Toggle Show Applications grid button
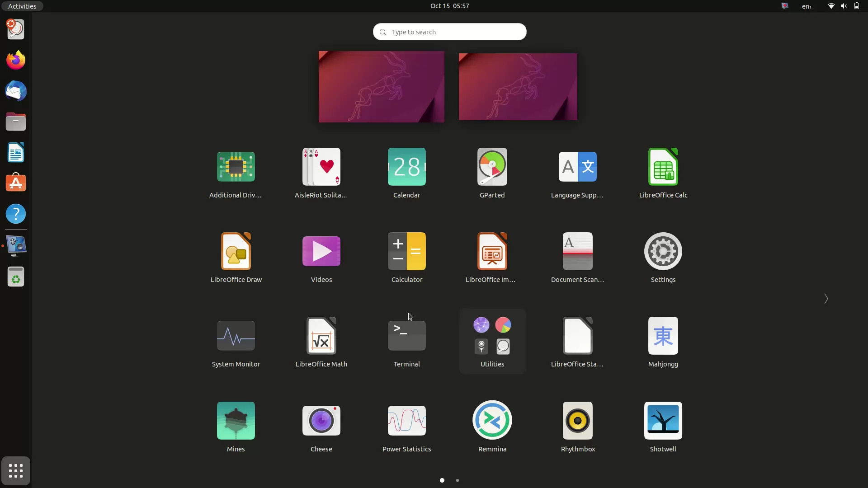868x488 pixels. point(16,471)
